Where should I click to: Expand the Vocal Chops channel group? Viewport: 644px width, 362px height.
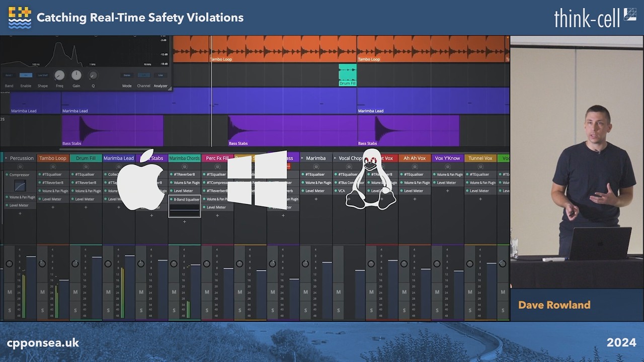335,158
